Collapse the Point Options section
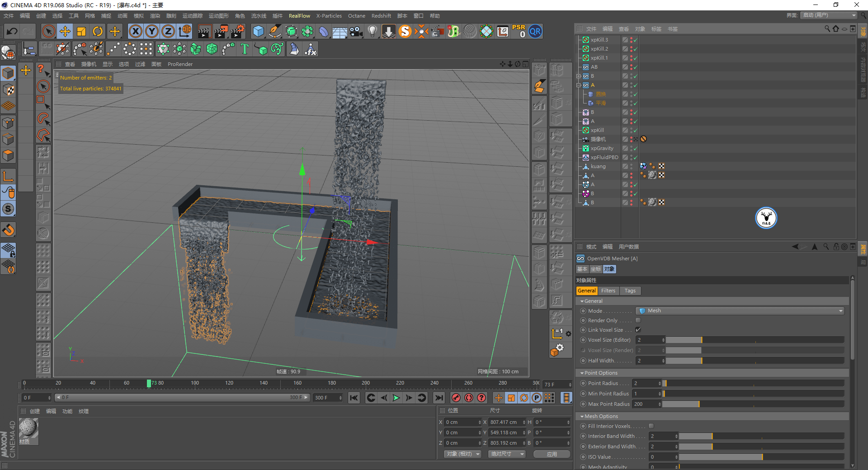The width and height of the screenshot is (868, 470). point(582,373)
